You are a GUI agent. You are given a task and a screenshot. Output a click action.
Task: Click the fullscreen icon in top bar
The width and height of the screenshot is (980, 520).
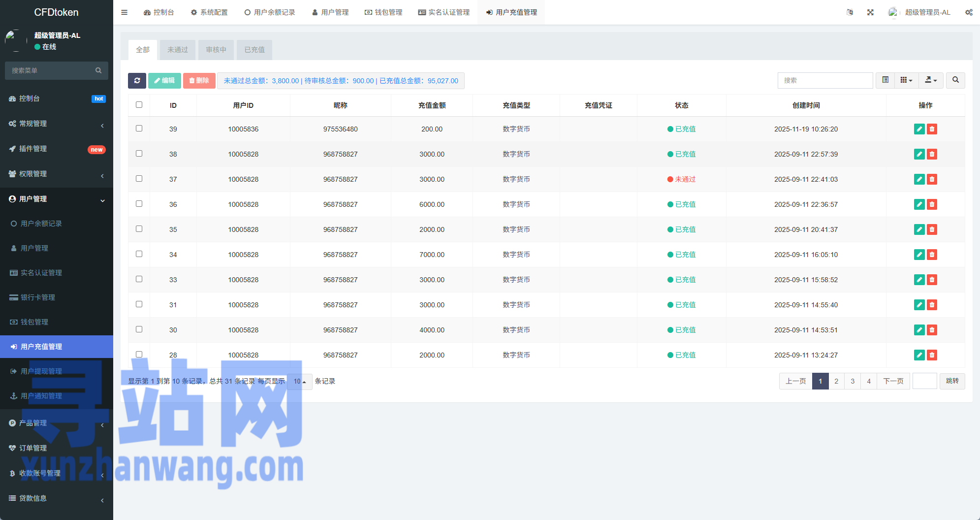[870, 12]
